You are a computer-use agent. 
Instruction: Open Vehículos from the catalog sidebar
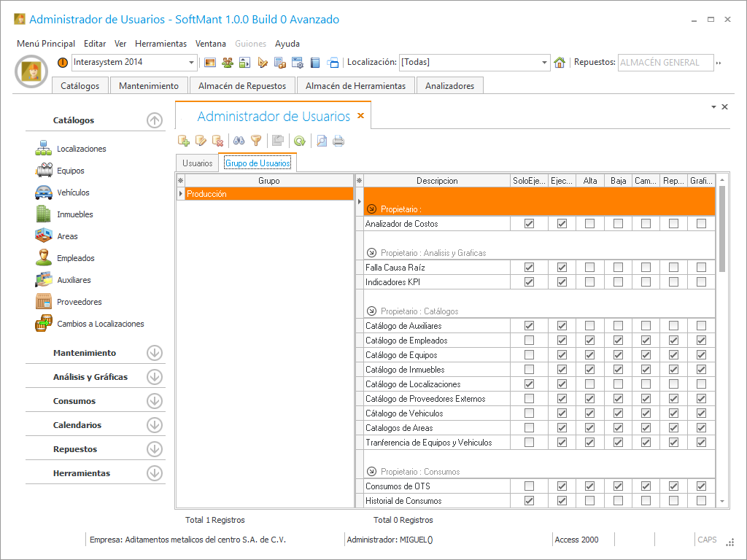73,192
